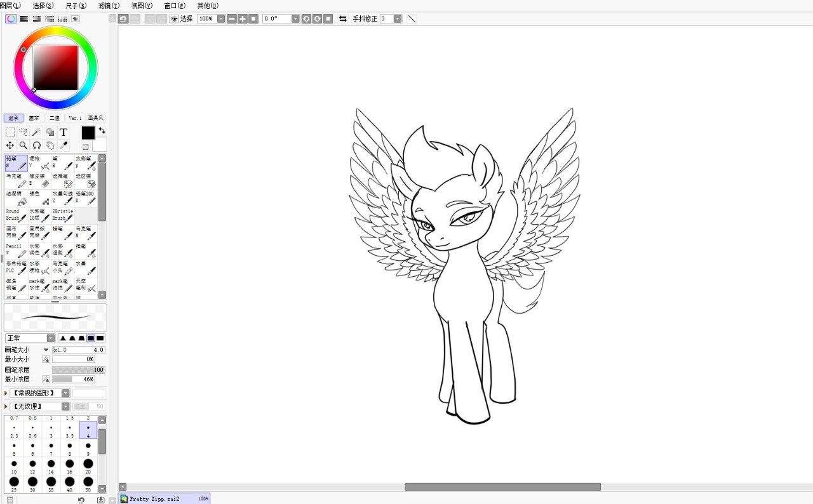813x504 pixels.
Task: Select the 橡皮擦 eraser brush
Action: coord(39,180)
